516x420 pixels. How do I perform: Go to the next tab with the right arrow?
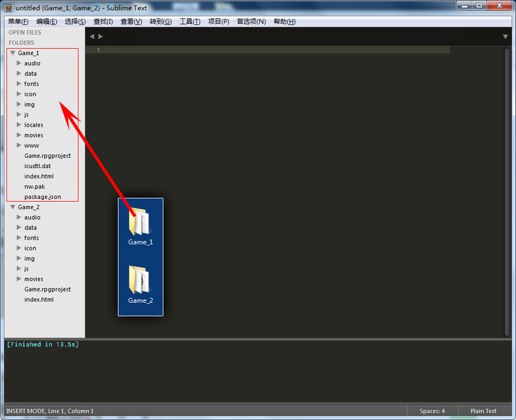coord(101,37)
